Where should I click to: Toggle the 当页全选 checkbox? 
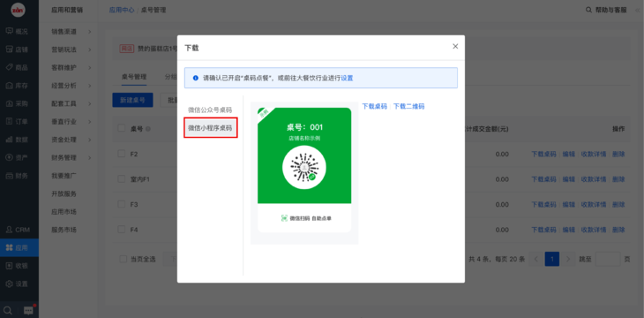[124, 259]
